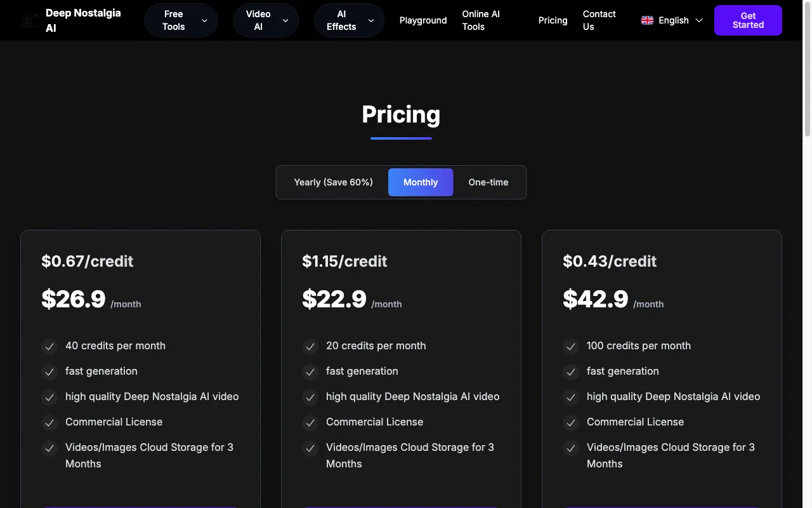Image resolution: width=812 pixels, height=508 pixels.
Task: Click checkmark beside 20 credits per month
Action: click(310, 346)
